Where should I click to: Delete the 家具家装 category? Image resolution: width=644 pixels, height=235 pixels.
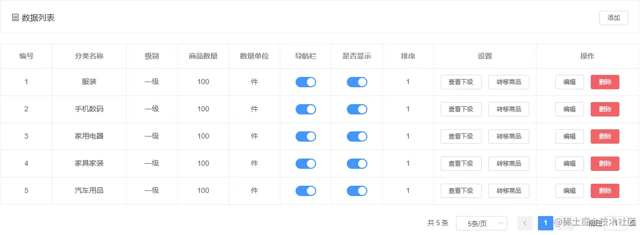[x=605, y=164]
